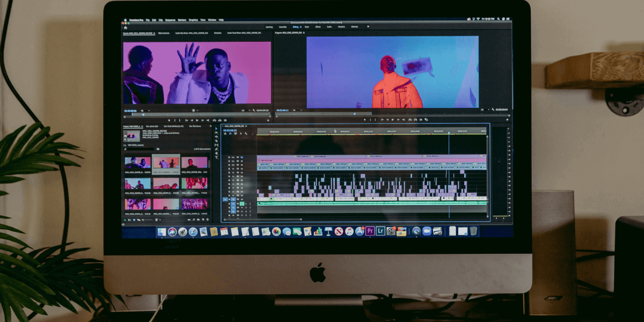Toggle the lock on the top video track

click(x=230, y=158)
